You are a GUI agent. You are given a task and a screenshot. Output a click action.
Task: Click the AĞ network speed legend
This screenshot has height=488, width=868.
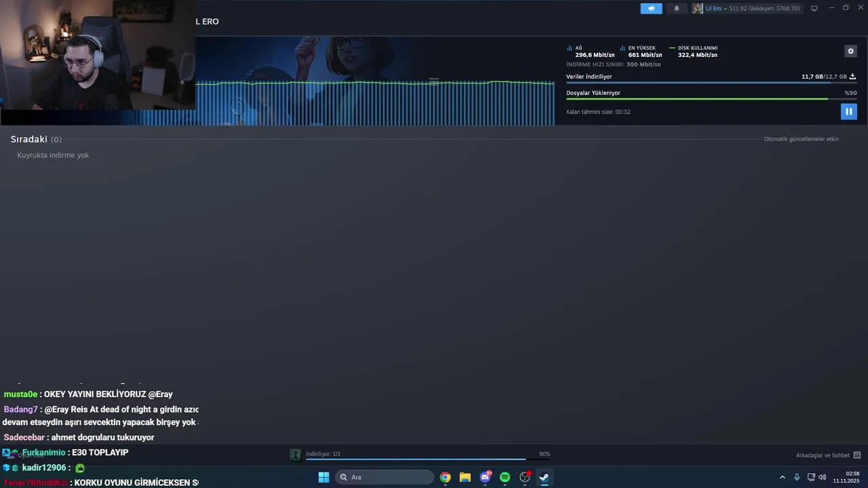coord(591,52)
